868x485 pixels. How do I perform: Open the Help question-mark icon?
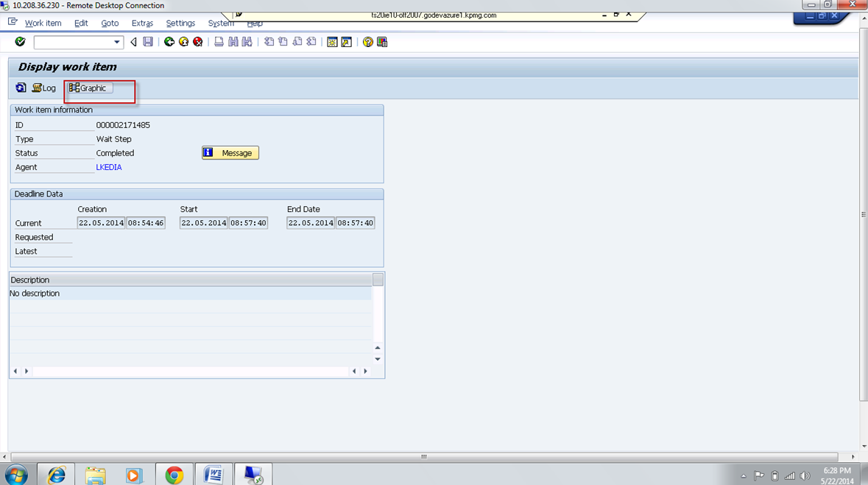point(367,42)
